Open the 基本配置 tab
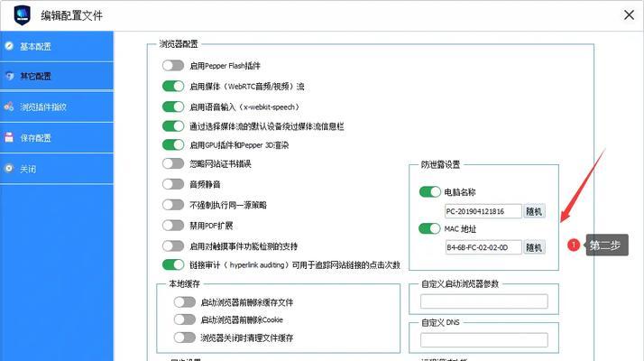This screenshot has height=361, width=644. pyautogui.click(x=57, y=46)
